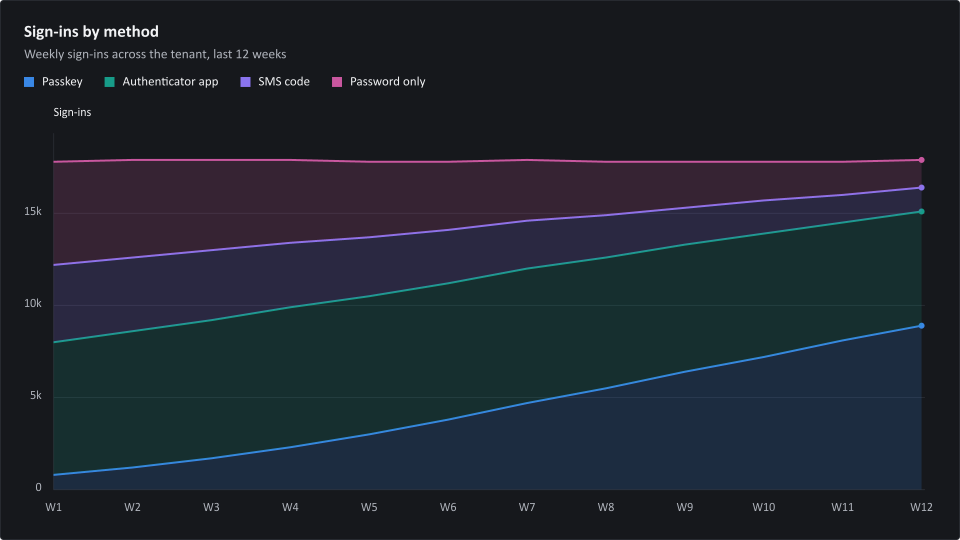960x540 pixels.
Task: Click the Passkey legend label
Action: [62, 82]
